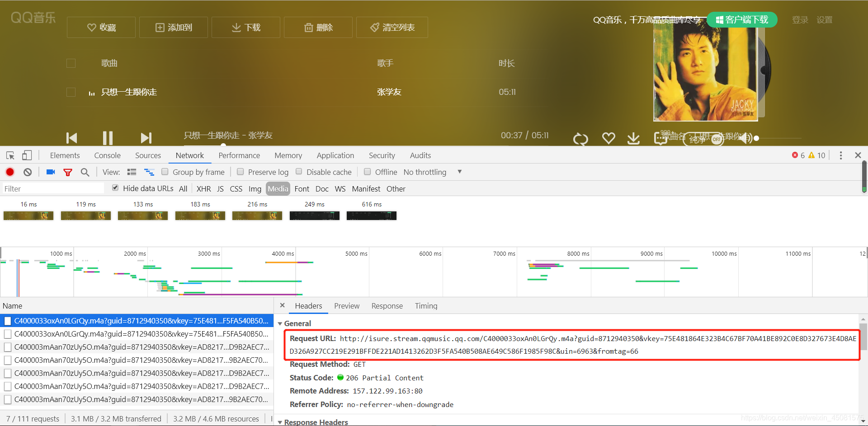
Task: Open the 设置 settings link
Action: (825, 20)
